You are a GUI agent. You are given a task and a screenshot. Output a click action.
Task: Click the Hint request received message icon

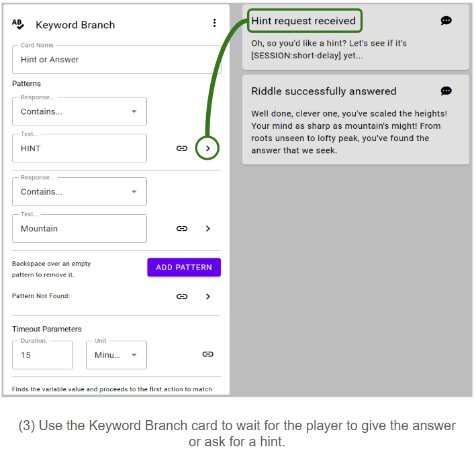[x=446, y=21]
